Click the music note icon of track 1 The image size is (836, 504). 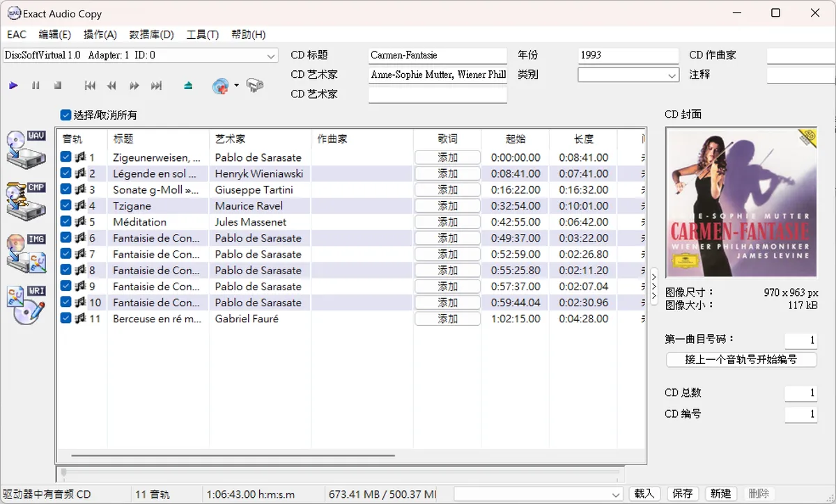click(x=80, y=157)
